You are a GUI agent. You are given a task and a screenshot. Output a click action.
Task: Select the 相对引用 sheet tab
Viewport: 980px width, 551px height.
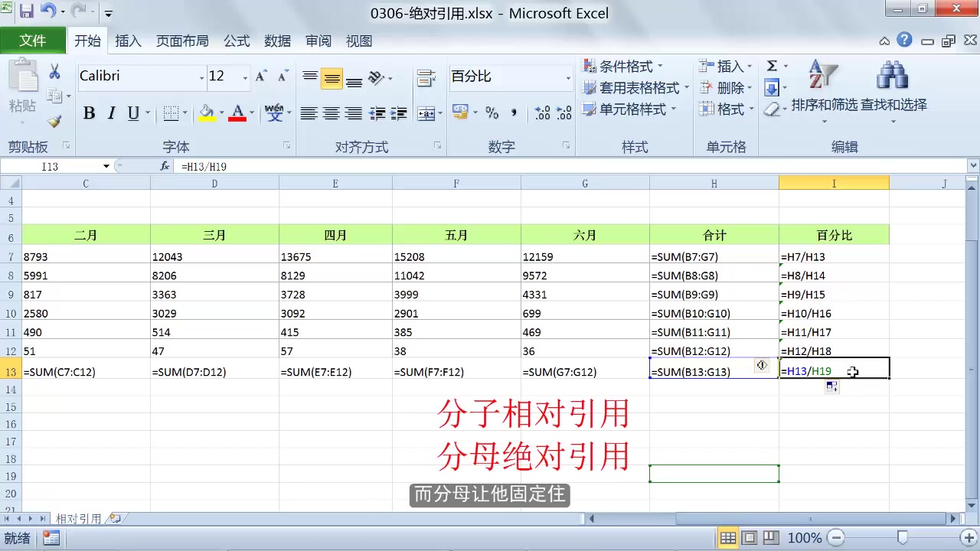[x=79, y=518]
